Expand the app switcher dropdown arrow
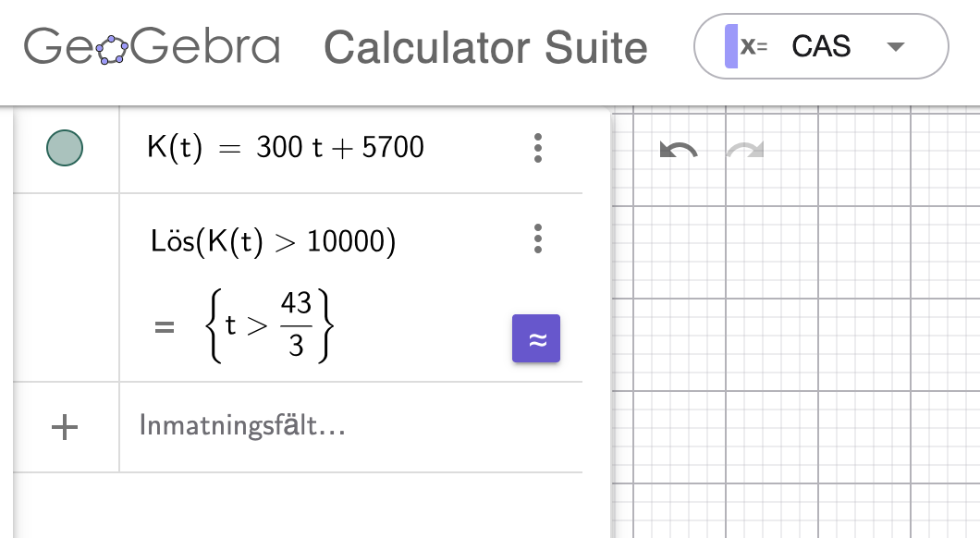 pyautogui.click(x=895, y=47)
